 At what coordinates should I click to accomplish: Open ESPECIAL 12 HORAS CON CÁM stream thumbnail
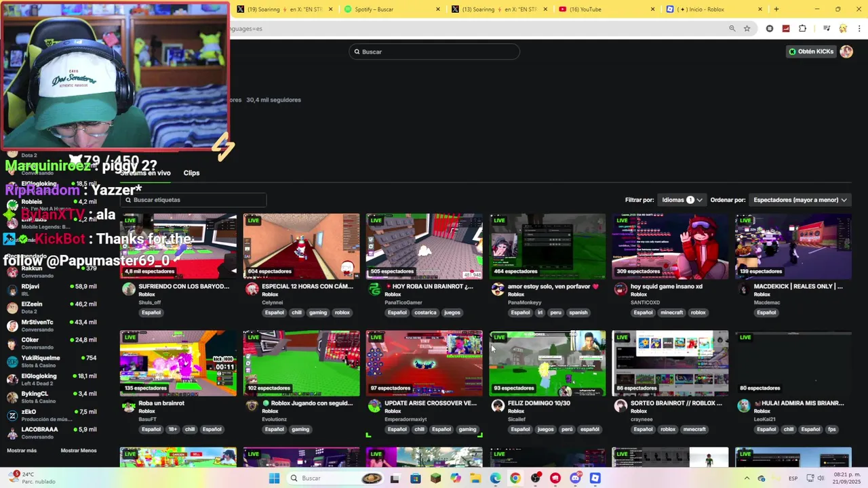(301, 246)
